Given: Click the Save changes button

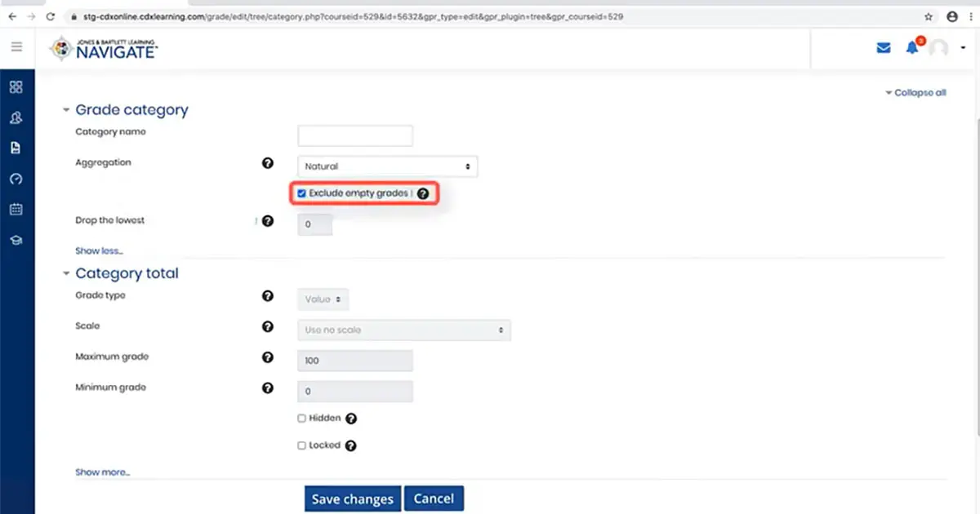Looking at the screenshot, I should 352,499.
